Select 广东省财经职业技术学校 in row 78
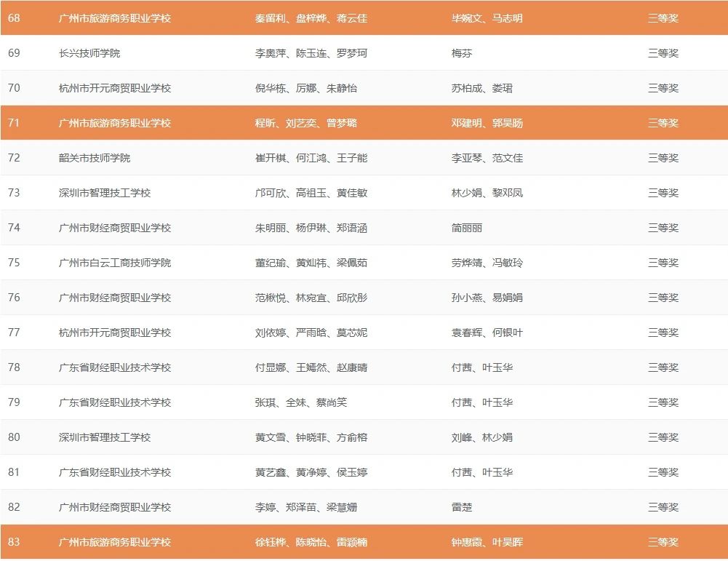The width and height of the screenshot is (728, 561). click(x=115, y=367)
